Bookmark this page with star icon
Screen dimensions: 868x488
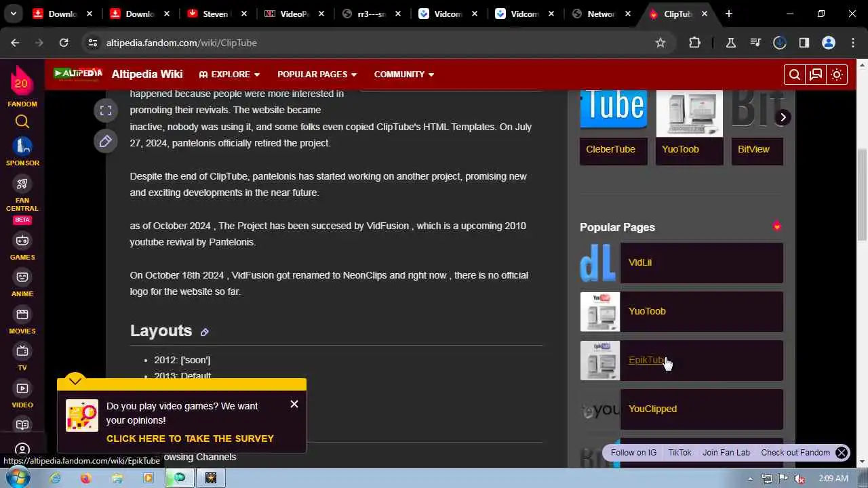pyautogui.click(x=660, y=43)
